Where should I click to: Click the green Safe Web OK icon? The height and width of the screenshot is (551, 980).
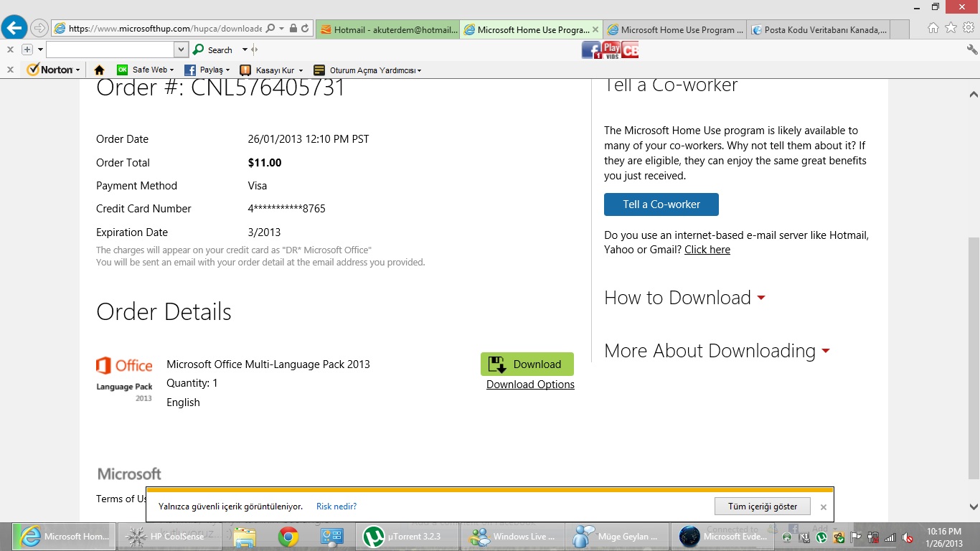pos(123,70)
